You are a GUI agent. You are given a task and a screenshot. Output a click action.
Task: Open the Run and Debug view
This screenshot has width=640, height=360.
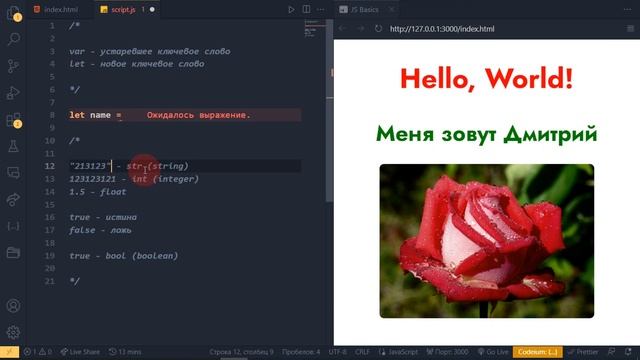coord(13,93)
